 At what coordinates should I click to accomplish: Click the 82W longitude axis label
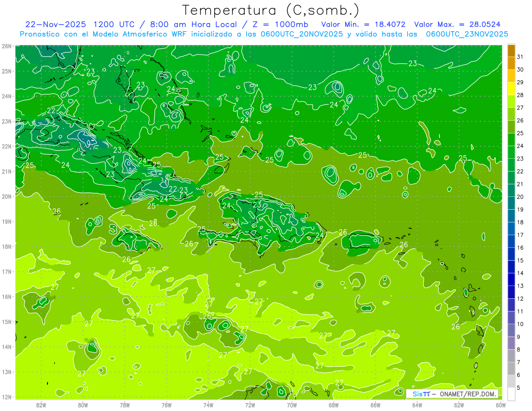[41, 405]
